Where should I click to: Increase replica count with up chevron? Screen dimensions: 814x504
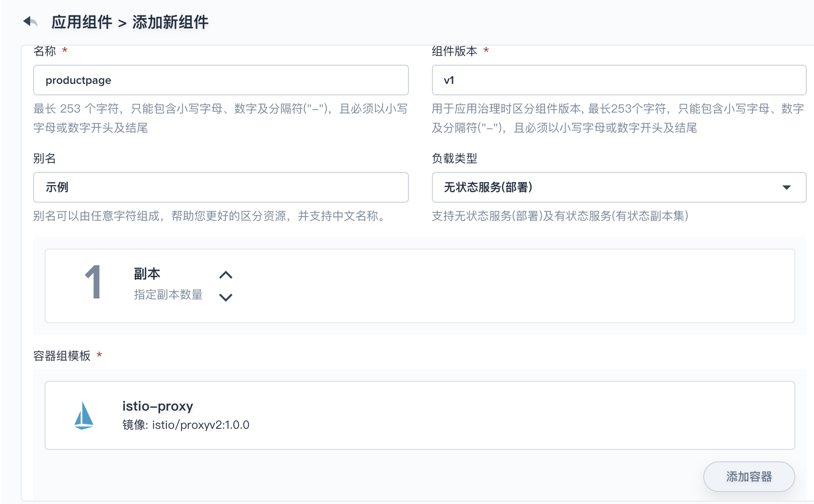pyautogui.click(x=226, y=275)
